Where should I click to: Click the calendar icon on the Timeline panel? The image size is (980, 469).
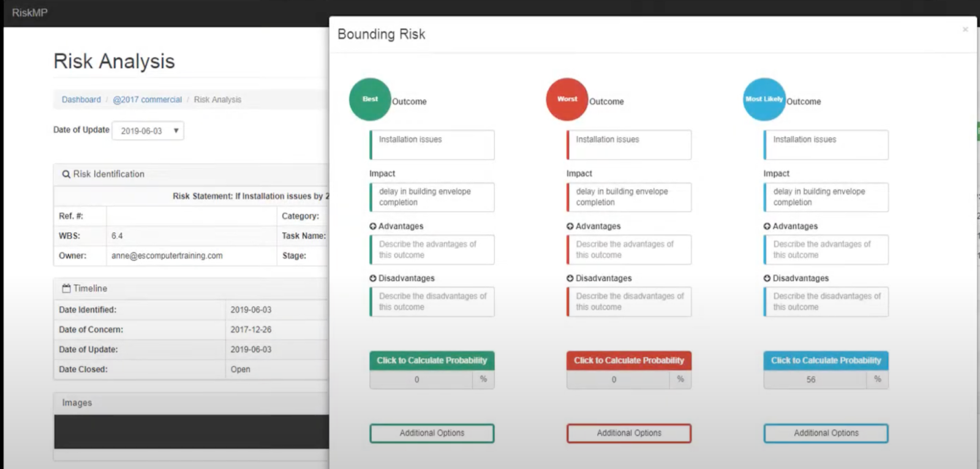66,288
